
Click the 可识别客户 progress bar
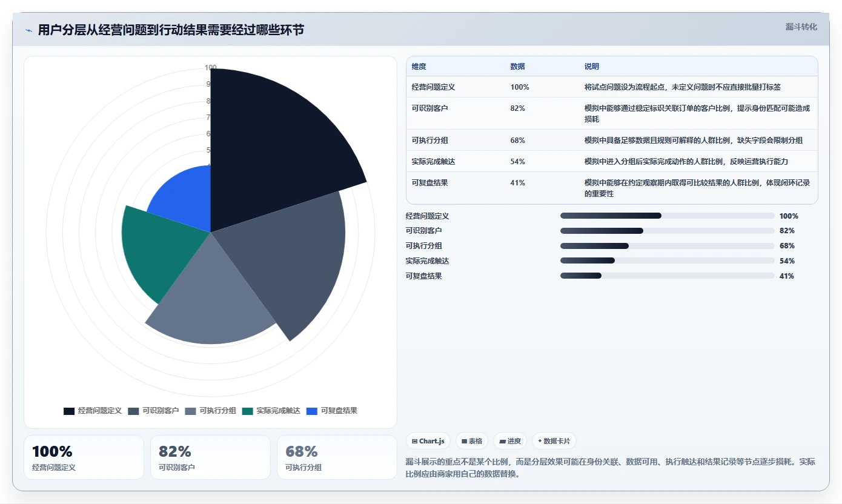pos(668,231)
